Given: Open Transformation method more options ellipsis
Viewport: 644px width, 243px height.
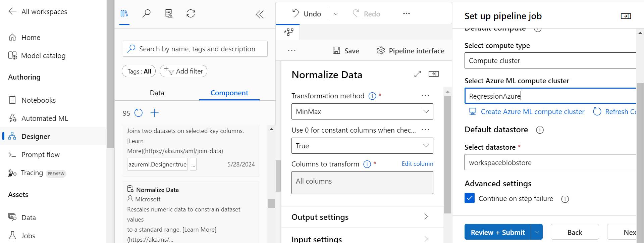Looking at the screenshot, I should click(425, 95).
